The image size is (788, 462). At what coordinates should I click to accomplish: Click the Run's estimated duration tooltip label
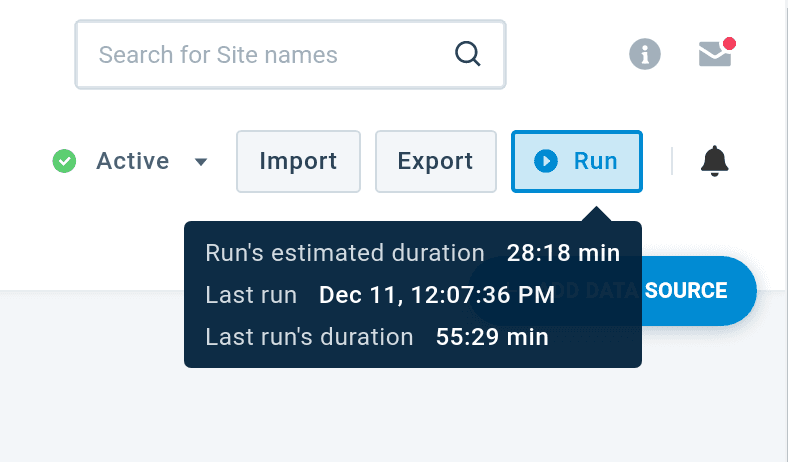click(345, 253)
